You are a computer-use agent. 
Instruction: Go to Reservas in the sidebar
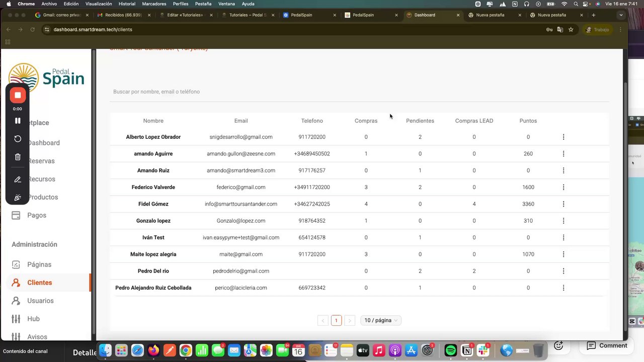click(x=41, y=161)
